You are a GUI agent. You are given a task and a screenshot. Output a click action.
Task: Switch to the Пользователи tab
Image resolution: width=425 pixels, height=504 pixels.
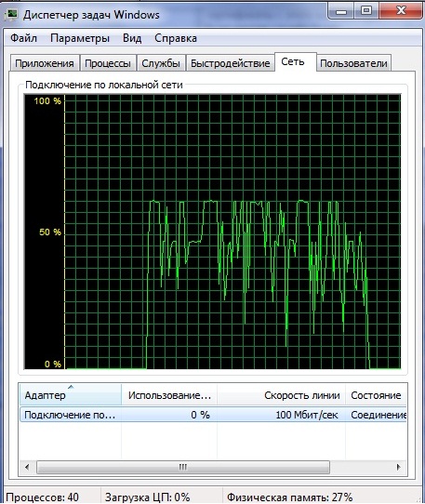tap(353, 63)
